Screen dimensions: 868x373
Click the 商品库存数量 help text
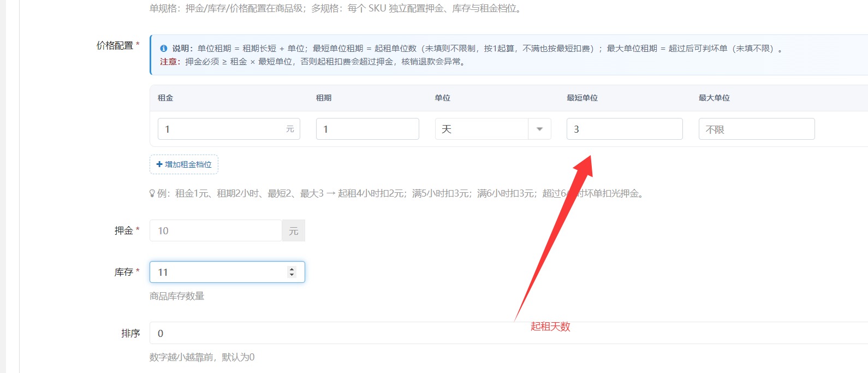click(x=177, y=296)
